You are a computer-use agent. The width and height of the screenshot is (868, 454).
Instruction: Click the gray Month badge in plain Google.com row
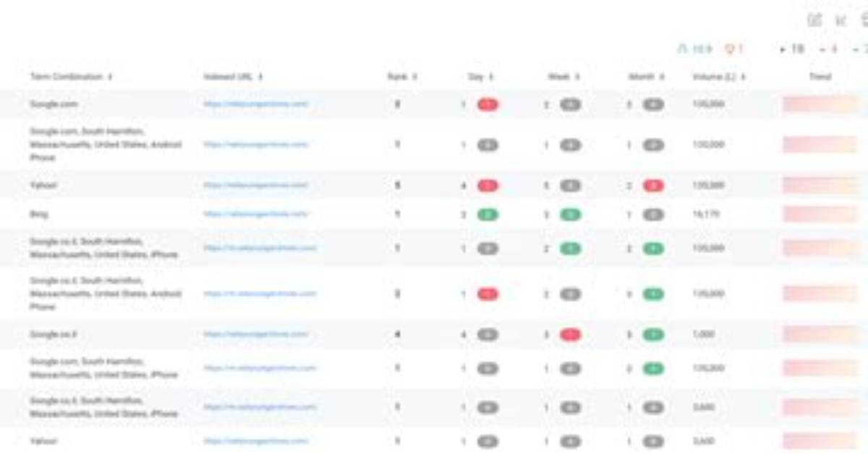click(x=654, y=105)
